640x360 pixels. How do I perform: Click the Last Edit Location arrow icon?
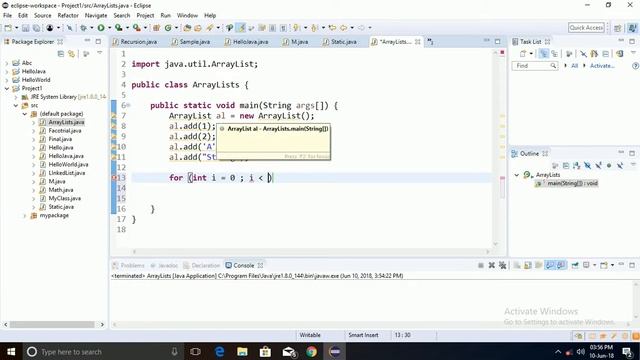point(332,28)
